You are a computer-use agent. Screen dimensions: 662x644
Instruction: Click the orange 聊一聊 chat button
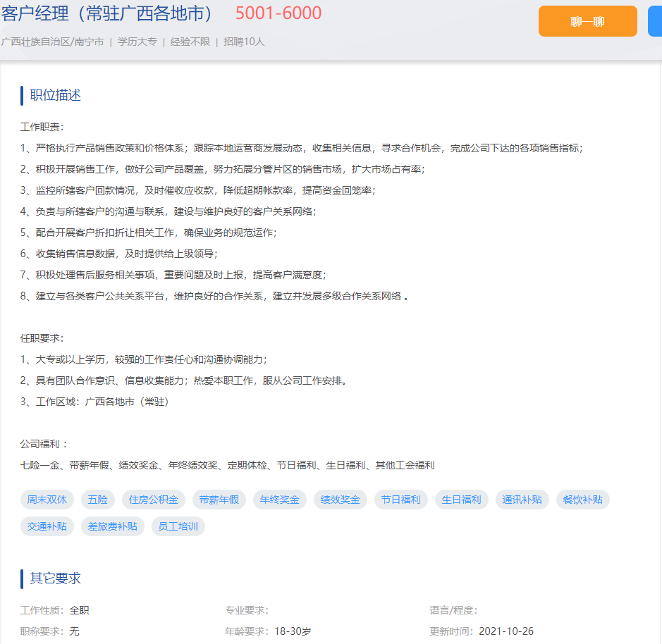pos(587,21)
